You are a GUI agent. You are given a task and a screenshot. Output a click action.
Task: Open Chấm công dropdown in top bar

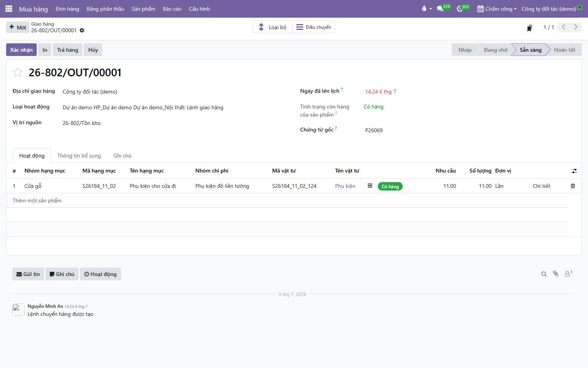pos(497,9)
